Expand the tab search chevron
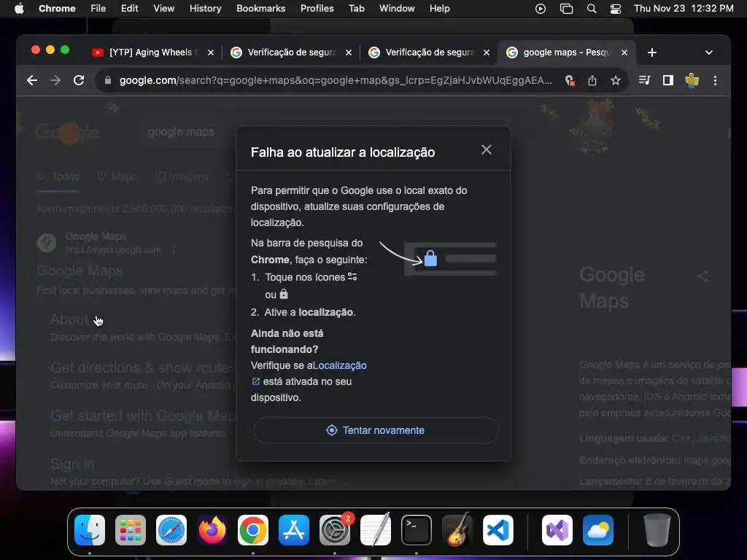Viewport: 747px width, 560px height. pyautogui.click(x=709, y=52)
